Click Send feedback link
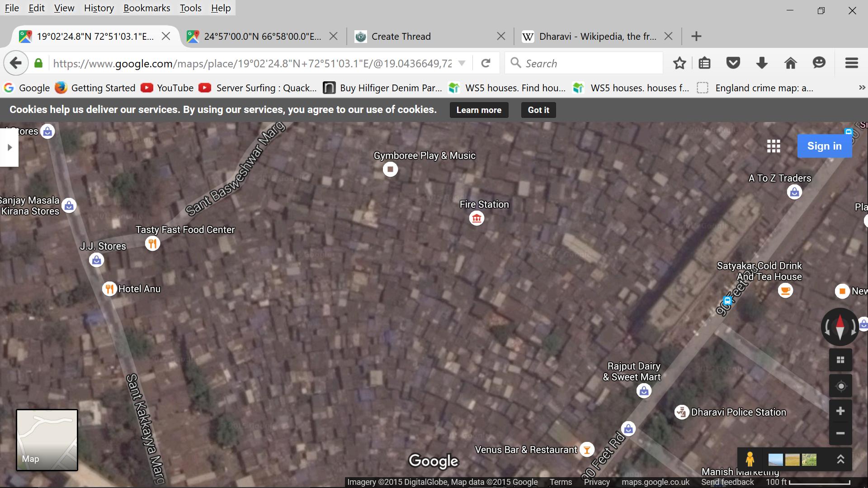 (727, 482)
